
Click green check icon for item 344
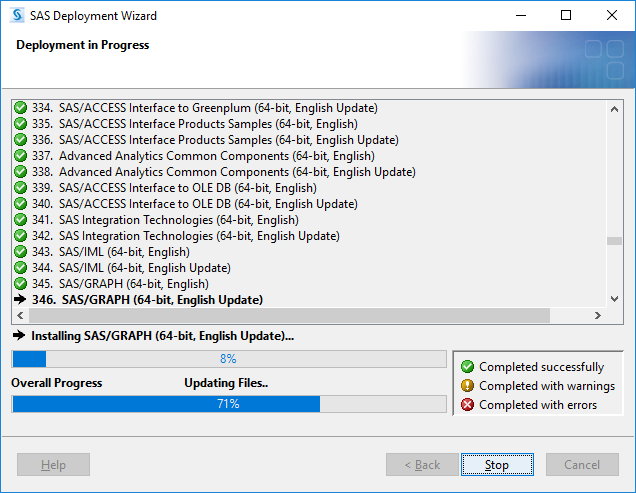coord(20,268)
